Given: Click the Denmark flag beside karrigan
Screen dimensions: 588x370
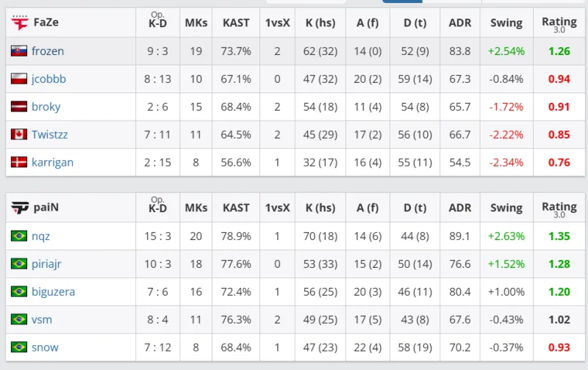Looking at the screenshot, I should click(19, 162).
